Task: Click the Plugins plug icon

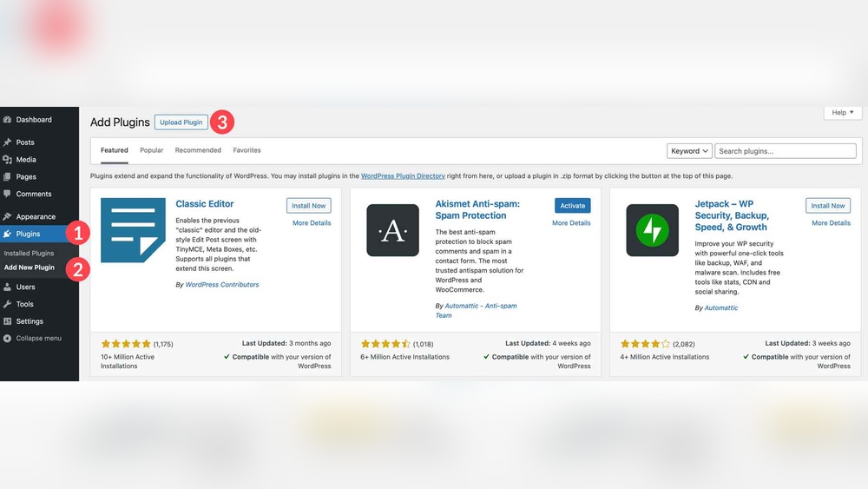Action: click(7, 234)
